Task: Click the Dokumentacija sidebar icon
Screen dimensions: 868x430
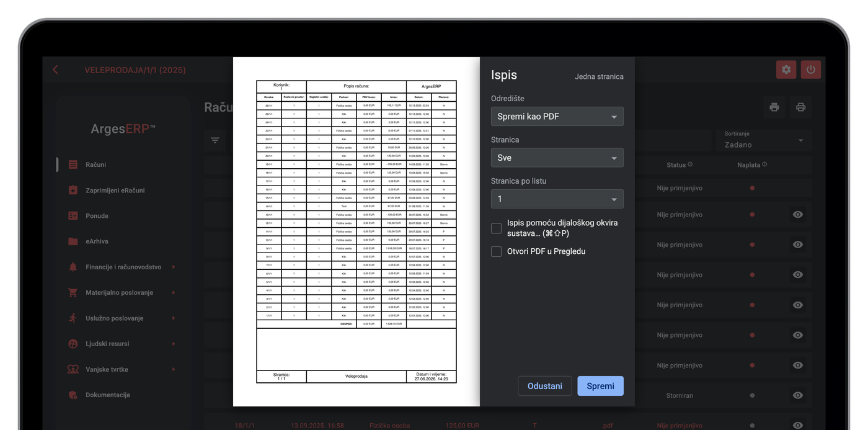Action: pyautogui.click(x=73, y=395)
